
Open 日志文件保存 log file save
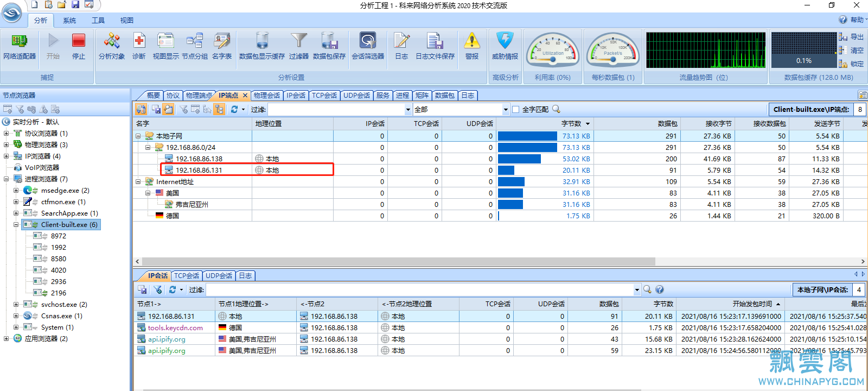[x=435, y=47]
